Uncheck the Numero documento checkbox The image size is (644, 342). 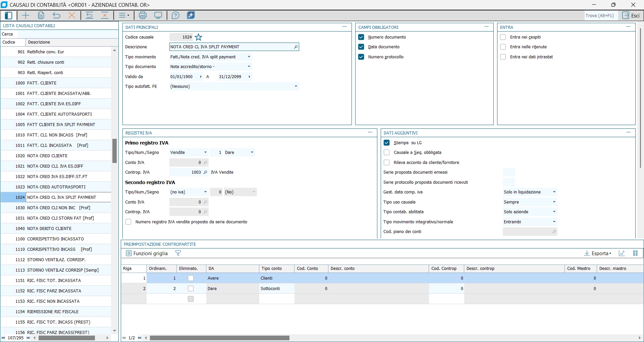tap(361, 37)
